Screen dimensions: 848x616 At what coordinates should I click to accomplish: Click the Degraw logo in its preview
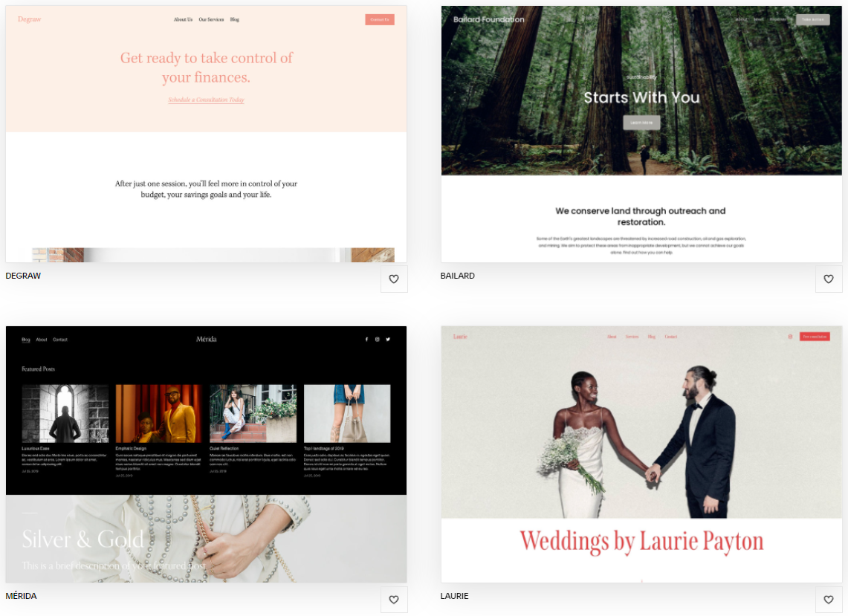point(29,19)
